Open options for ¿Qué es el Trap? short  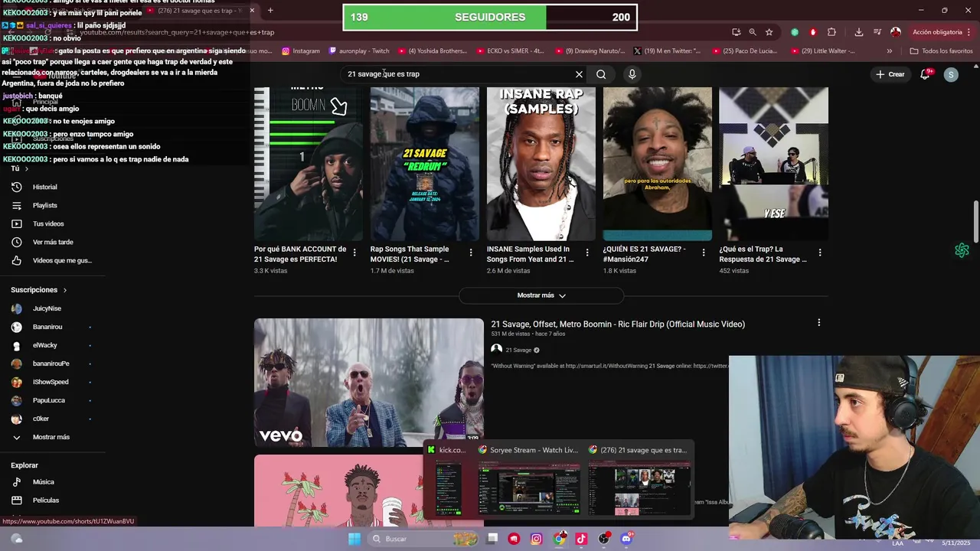[x=820, y=253]
